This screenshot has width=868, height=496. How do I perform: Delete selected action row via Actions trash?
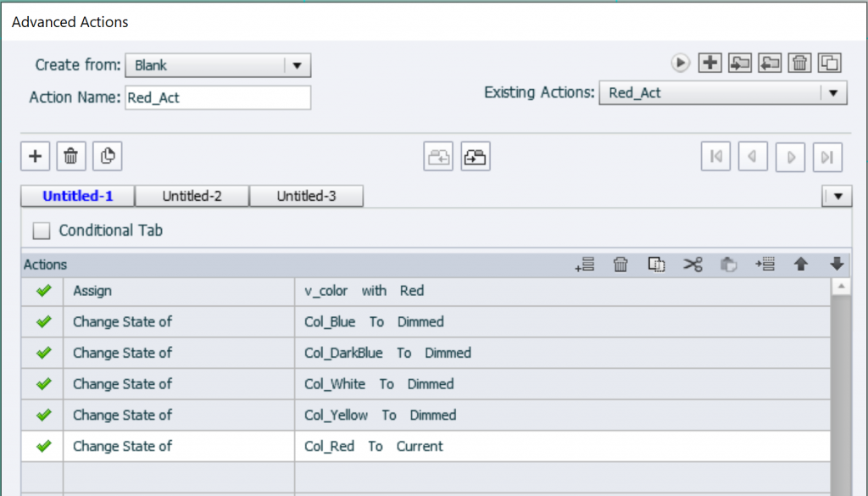[x=620, y=265]
